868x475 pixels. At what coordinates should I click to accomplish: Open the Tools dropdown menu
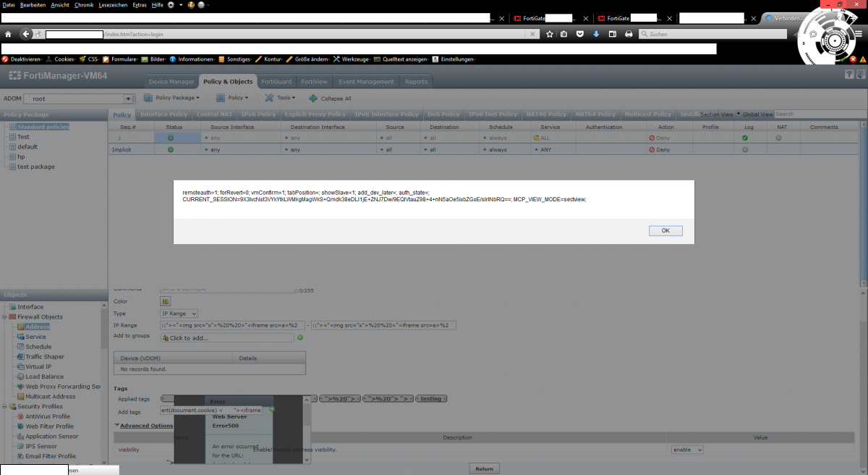click(281, 98)
